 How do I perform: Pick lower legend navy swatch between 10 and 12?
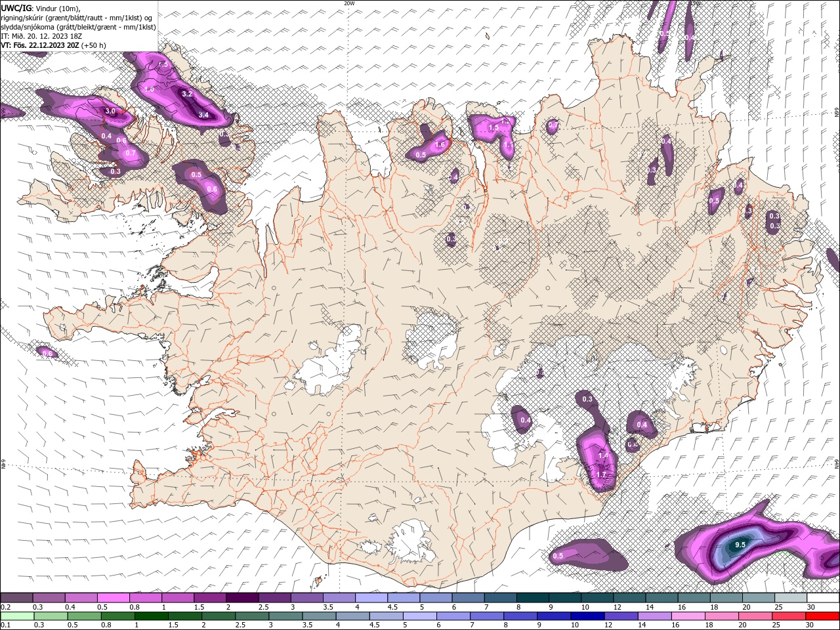coord(587,616)
